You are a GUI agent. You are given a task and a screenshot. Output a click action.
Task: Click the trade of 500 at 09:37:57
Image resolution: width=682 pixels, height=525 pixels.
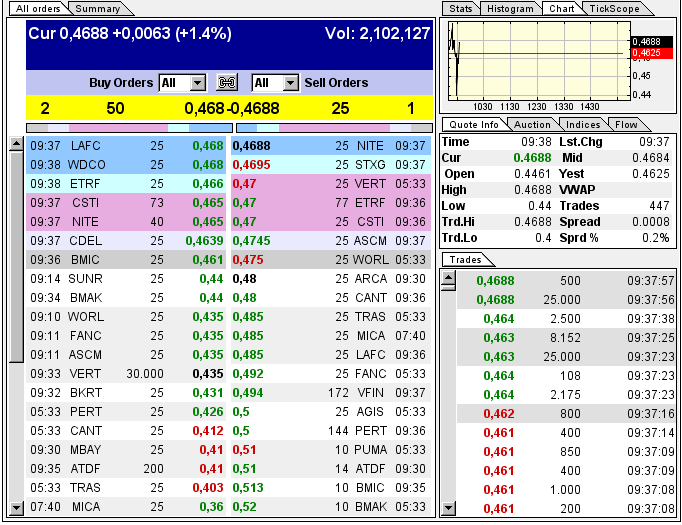point(566,281)
